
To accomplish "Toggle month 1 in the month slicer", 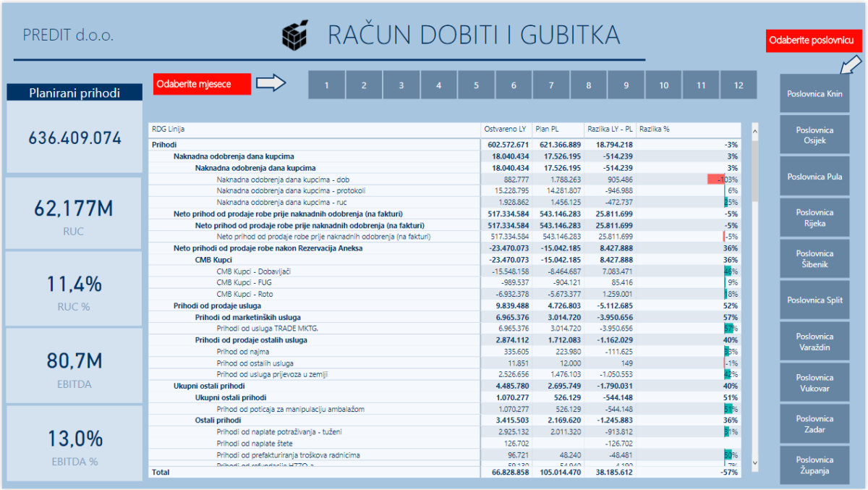I will (326, 85).
